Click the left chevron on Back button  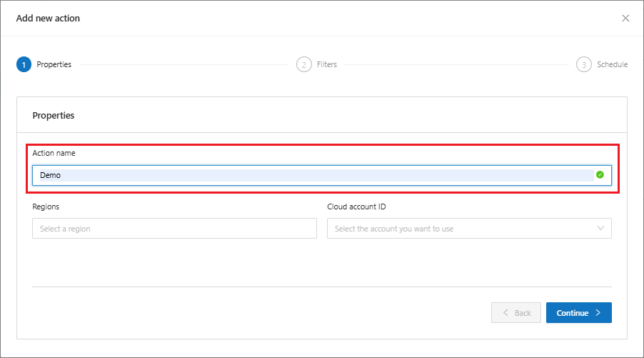(x=505, y=313)
